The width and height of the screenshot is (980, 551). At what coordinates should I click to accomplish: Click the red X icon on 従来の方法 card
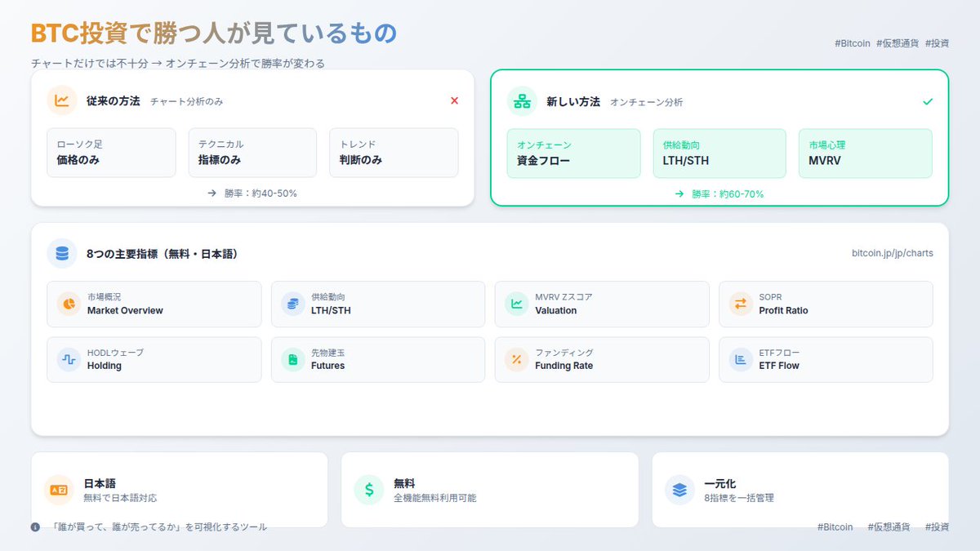[x=455, y=101]
